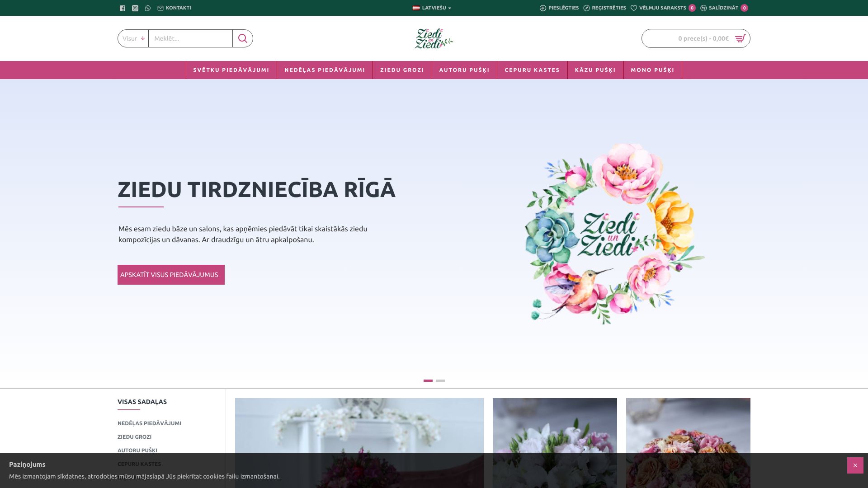The width and height of the screenshot is (868, 488).
Task: Close the cookie notice banner
Action: [x=855, y=465]
